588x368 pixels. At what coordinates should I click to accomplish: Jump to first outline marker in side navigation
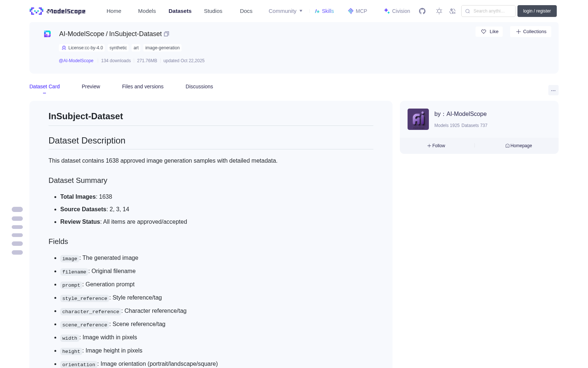pyautogui.click(x=17, y=209)
